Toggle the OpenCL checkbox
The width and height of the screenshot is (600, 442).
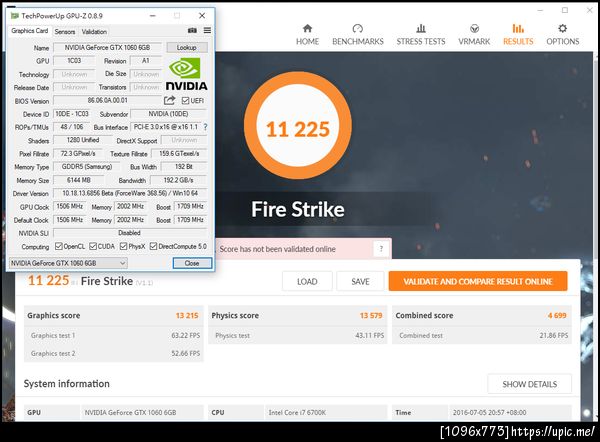[x=59, y=246]
